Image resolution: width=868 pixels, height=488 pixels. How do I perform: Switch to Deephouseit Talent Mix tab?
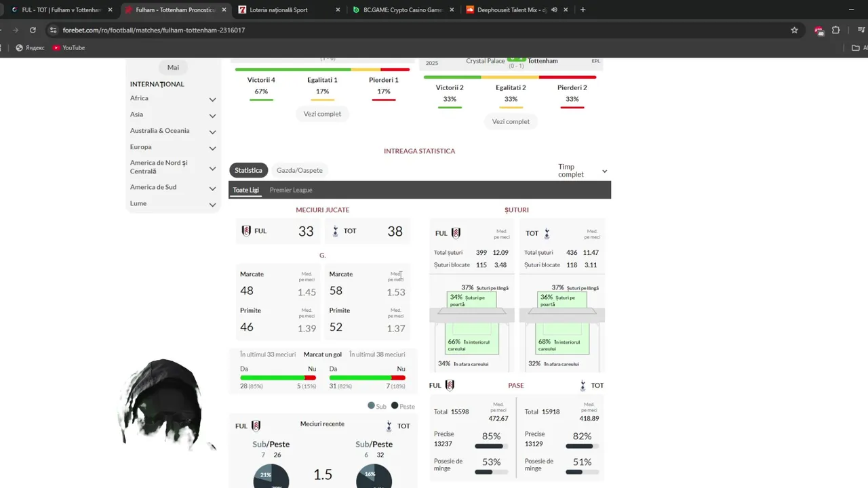point(515,9)
